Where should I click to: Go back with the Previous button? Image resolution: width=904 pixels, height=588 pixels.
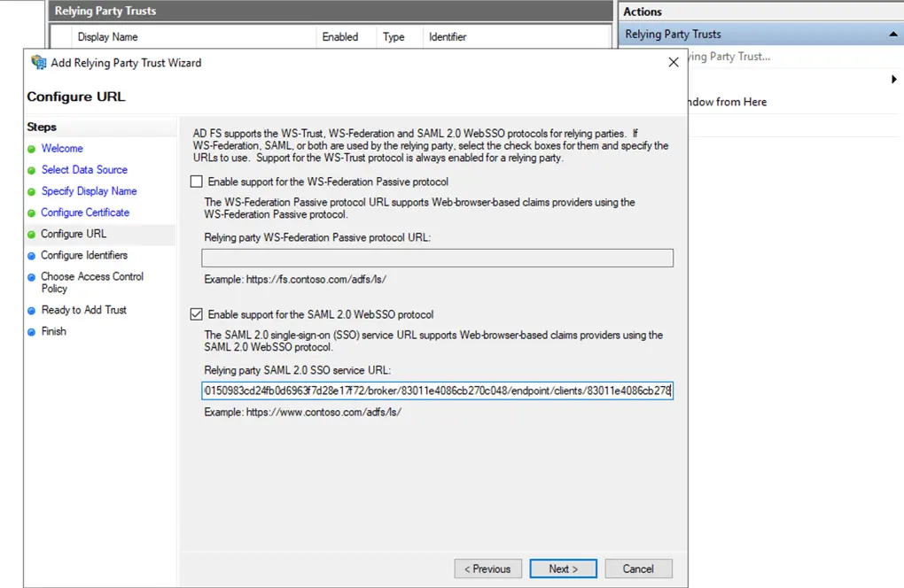pos(487,569)
